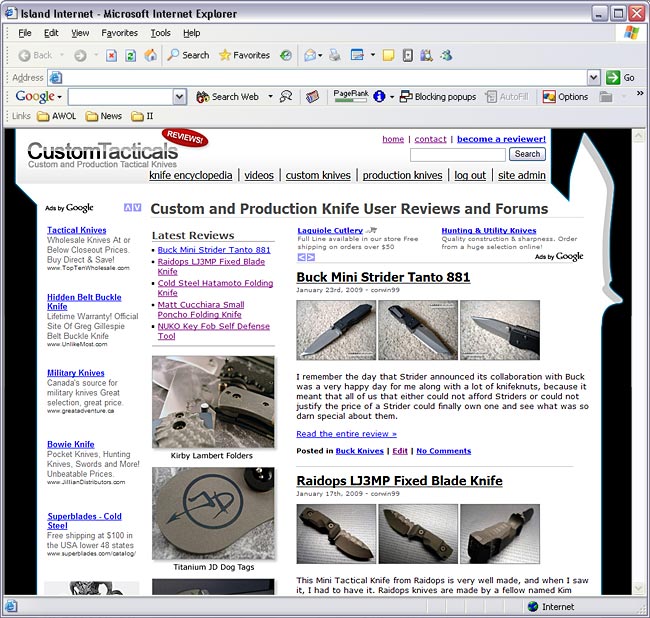Click the Back navigation arrow icon
Image resolution: width=650 pixels, height=618 pixels.
24,55
